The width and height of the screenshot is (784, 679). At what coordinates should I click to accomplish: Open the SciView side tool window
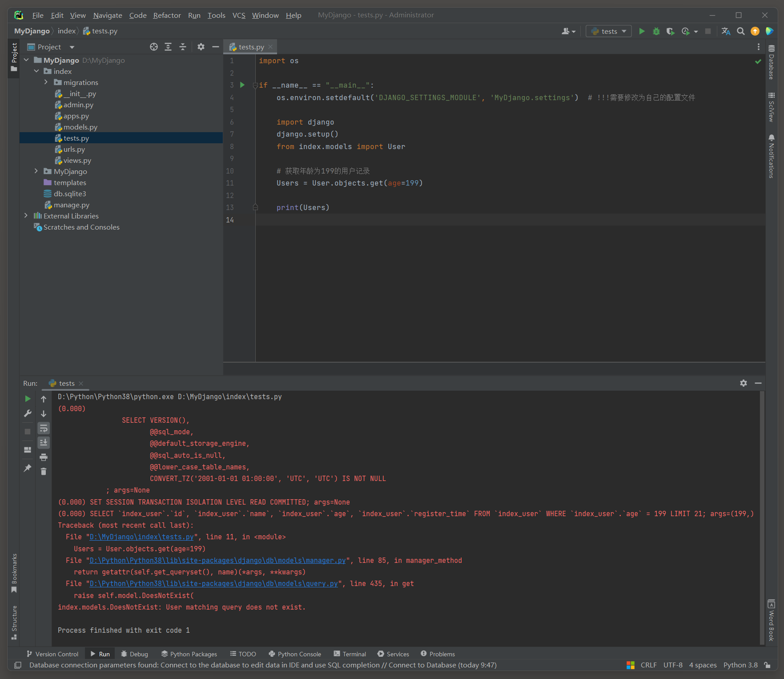pyautogui.click(x=772, y=107)
